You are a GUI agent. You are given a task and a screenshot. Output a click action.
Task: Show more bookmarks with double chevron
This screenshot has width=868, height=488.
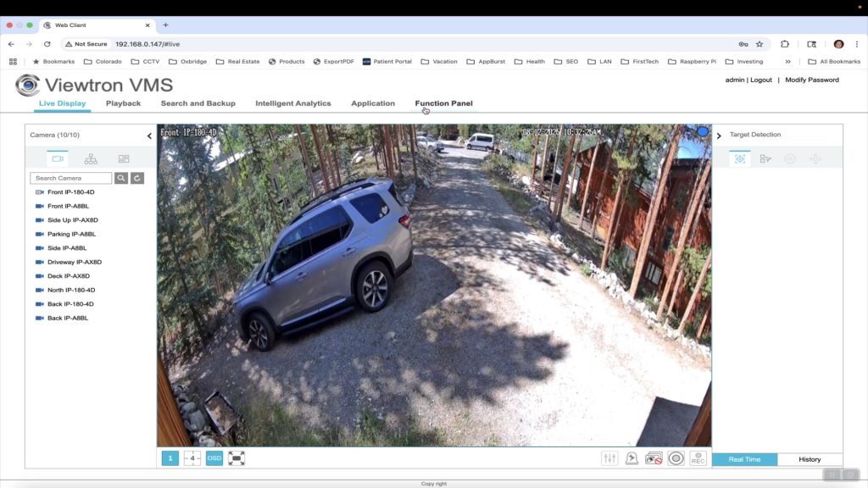pyautogui.click(x=787, y=61)
